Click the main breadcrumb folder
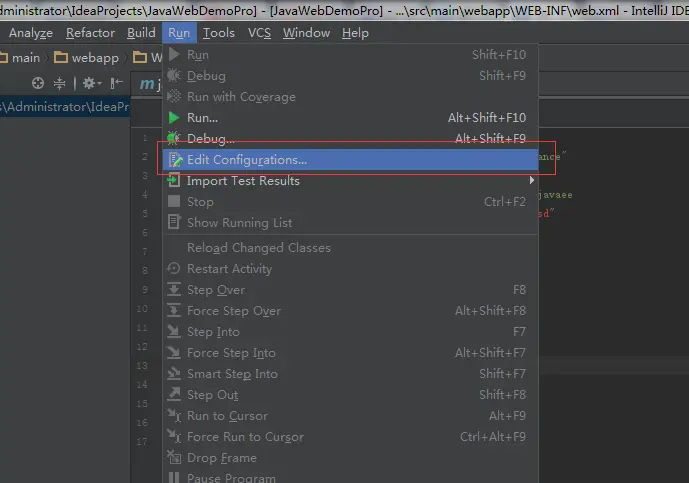Screen dimensions: 689x483 pos(20,58)
